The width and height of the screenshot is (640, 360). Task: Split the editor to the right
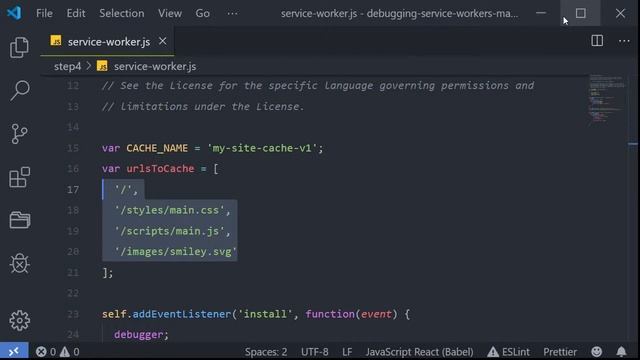(597, 41)
